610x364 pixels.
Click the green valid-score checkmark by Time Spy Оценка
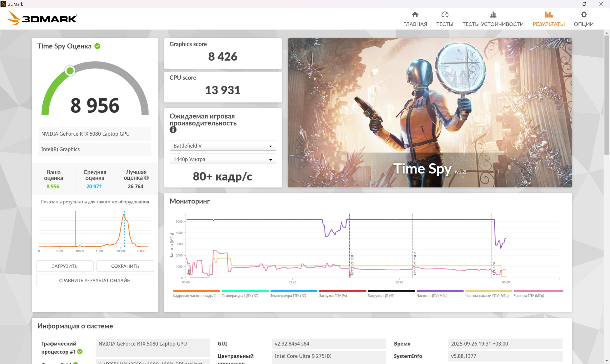97,46
